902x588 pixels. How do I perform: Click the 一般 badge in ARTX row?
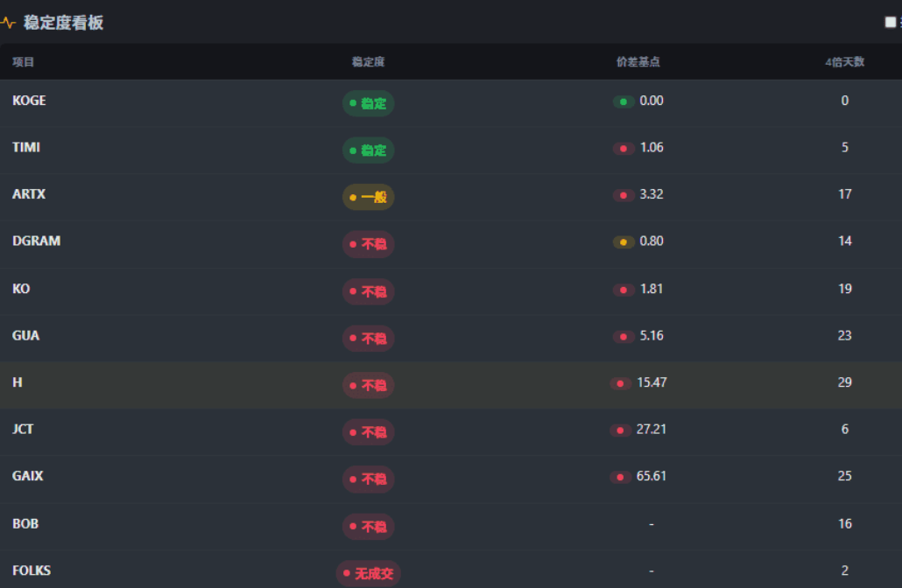(369, 197)
